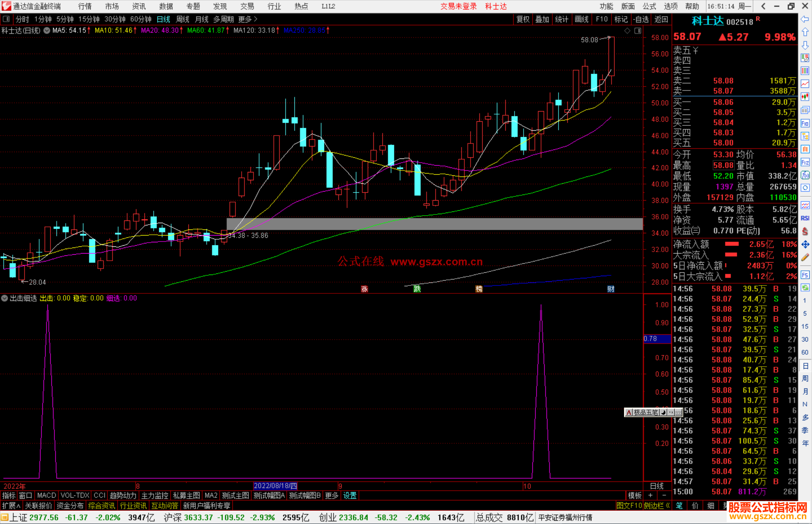Open the 公式 menu
Image resolution: width=812 pixels, height=524 pixels.
(x=649, y=6)
